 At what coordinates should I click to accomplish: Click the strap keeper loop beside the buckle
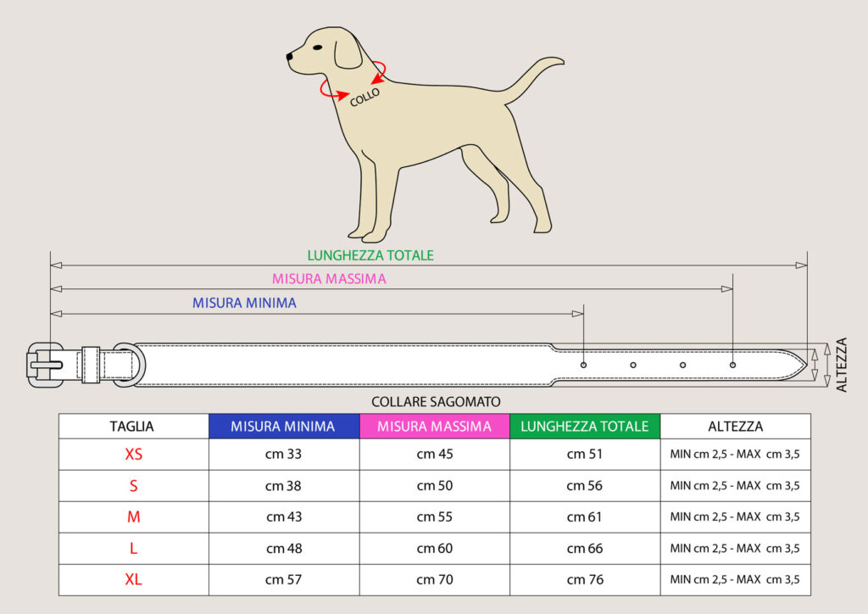coord(91,365)
